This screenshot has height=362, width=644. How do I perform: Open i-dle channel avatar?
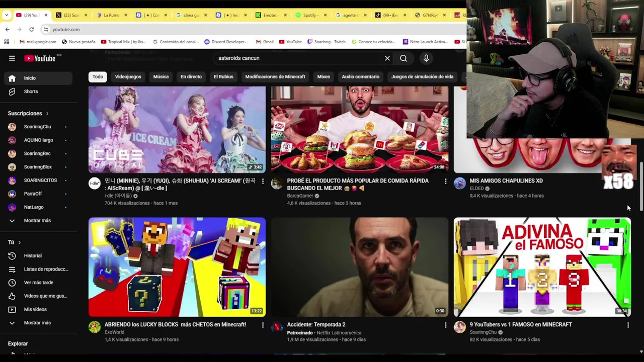click(95, 184)
